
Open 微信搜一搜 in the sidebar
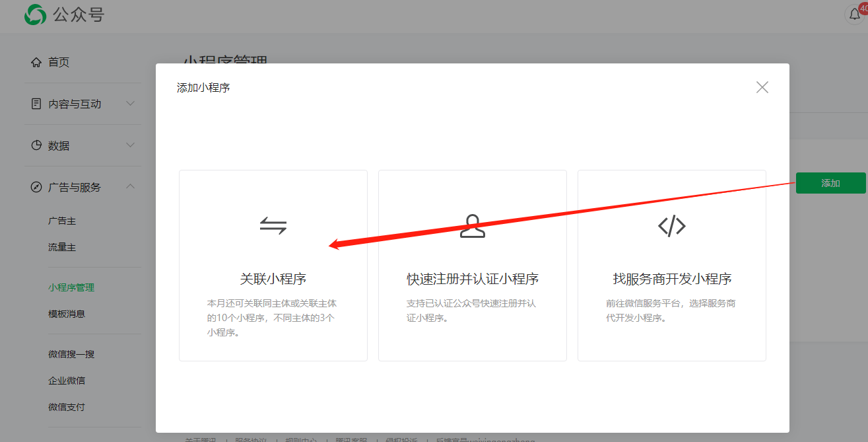[71, 354]
